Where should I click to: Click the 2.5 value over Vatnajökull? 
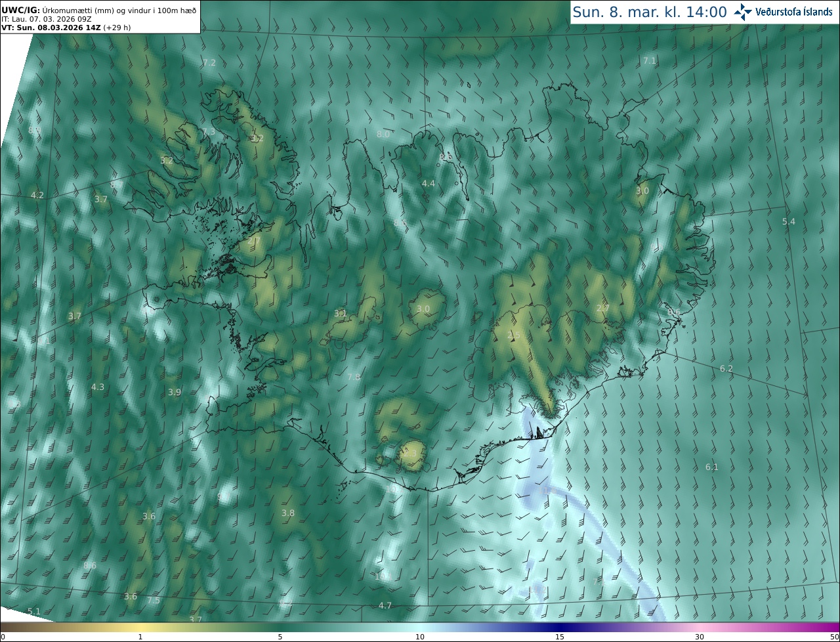coord(514,335)
